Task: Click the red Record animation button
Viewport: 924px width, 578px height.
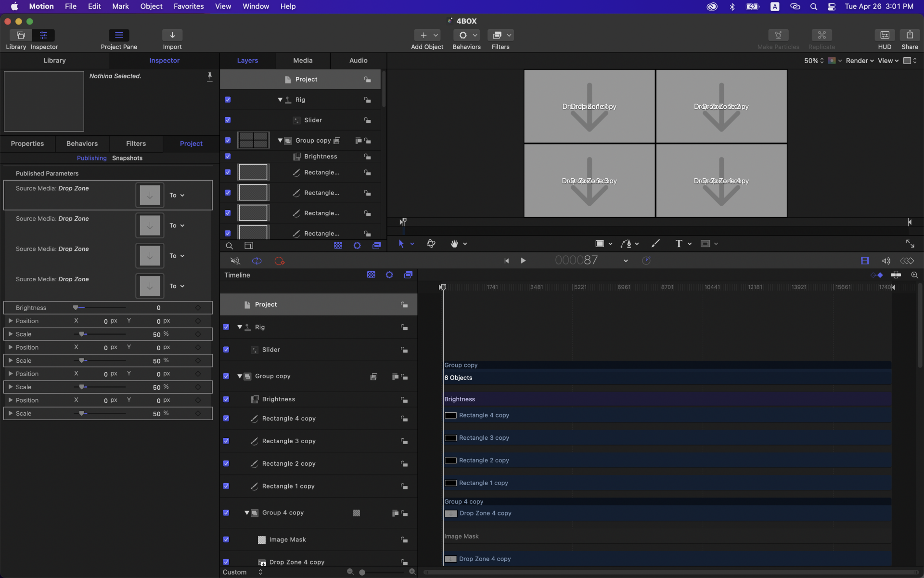Action: pos(279,261)
